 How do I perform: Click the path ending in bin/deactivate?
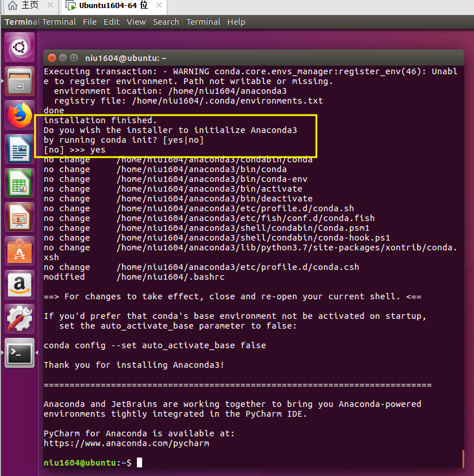pos(215,199)
